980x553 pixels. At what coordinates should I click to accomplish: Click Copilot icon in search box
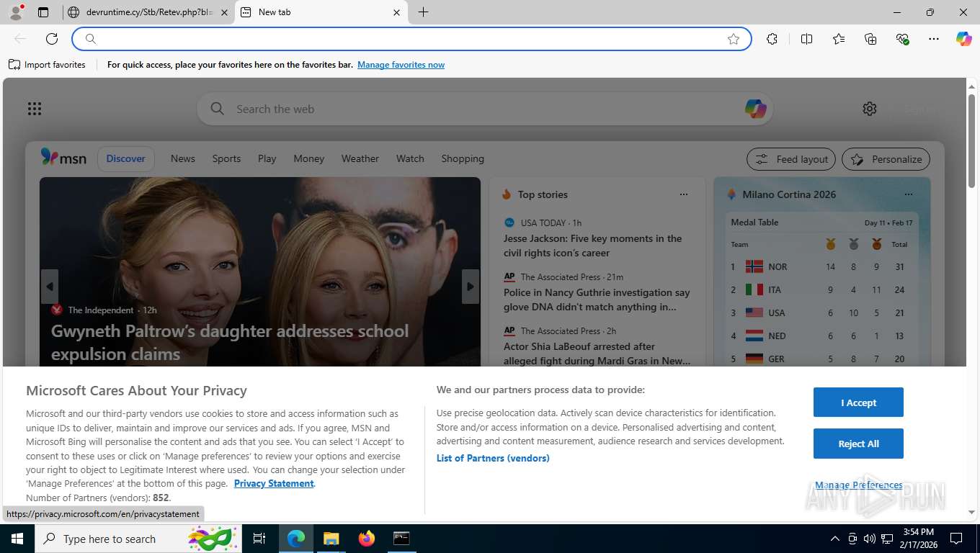(755, 109)
